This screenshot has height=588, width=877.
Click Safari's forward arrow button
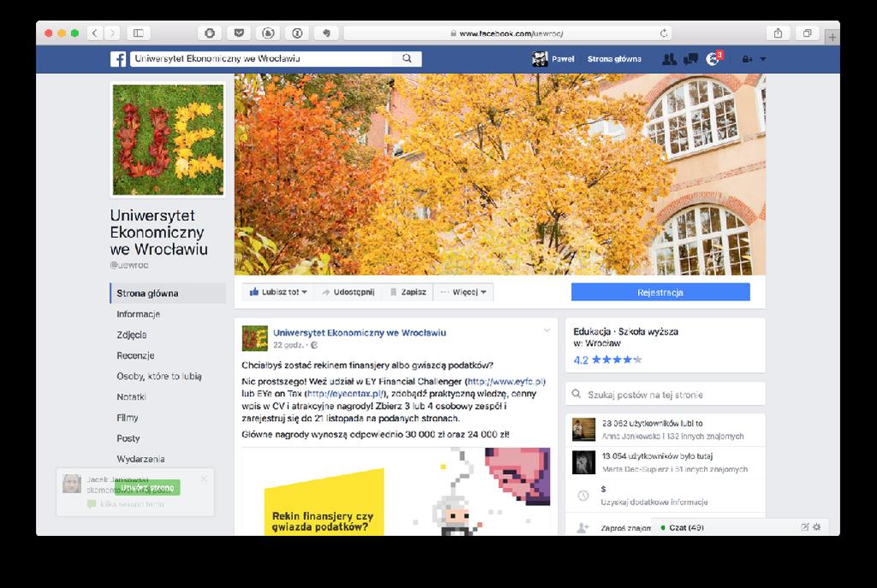tap(112, 33)
